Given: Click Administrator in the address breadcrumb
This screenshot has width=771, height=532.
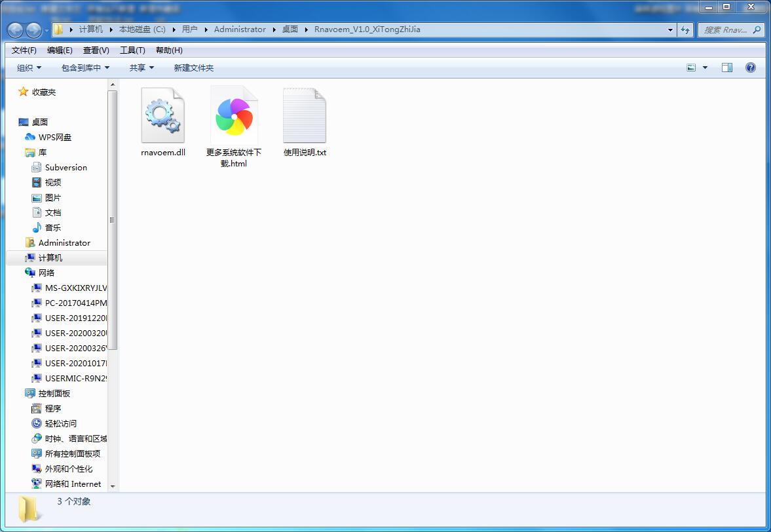Looking at the screenshot, I should pyautogui.click(x=240, y=29).
